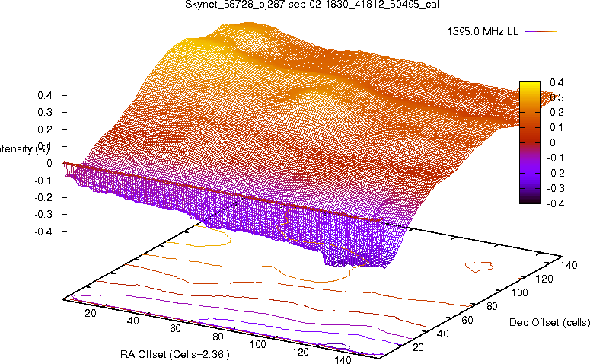Select the -0.1 label on the color bar
This screenshot has width=590, height=364.
[x=556, y=158]
